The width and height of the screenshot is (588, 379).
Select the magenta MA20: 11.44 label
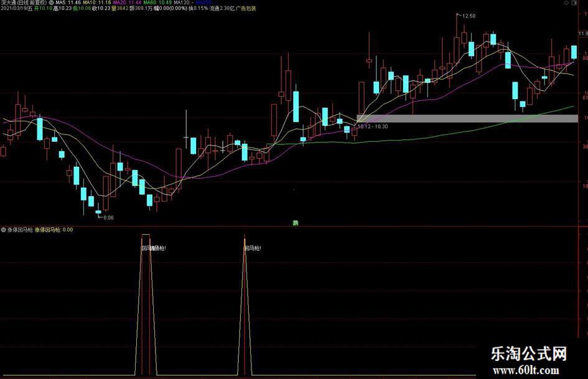tap(127, 2)
